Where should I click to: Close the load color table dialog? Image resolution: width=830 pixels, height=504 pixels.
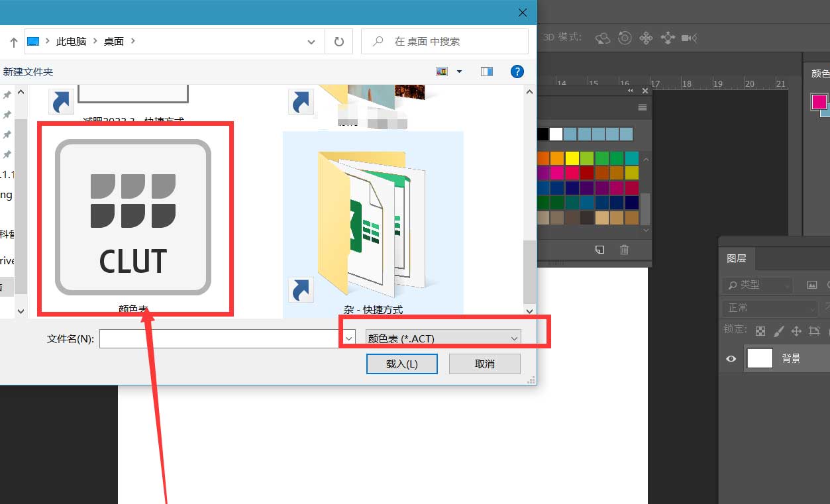tap(523, 13)
